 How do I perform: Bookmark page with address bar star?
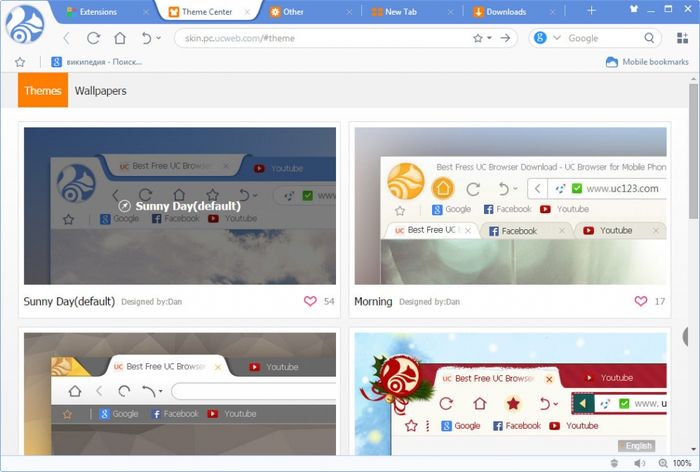click(x=478, y=38)
